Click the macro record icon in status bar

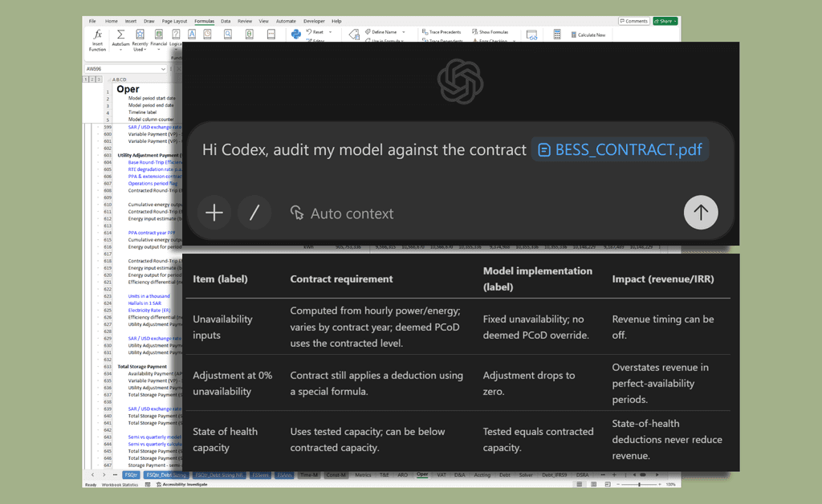(148, 485)
